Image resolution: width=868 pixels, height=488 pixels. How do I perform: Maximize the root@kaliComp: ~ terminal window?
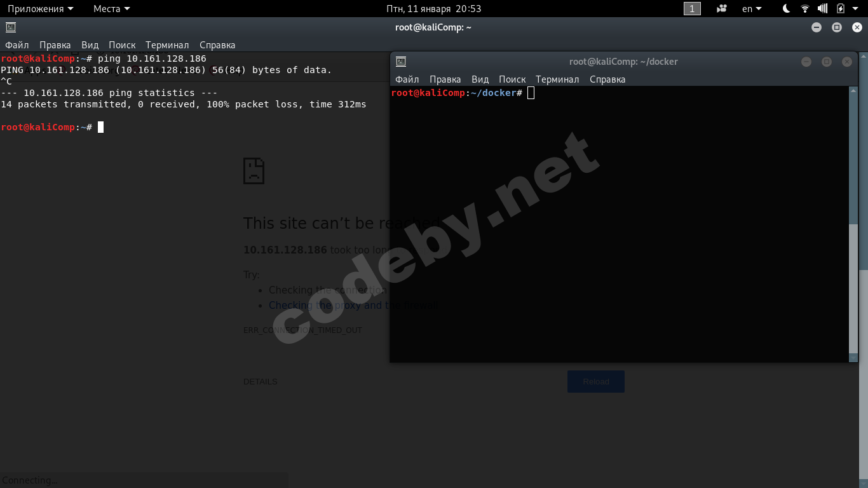pyautogui.click(x=837, y=27)
